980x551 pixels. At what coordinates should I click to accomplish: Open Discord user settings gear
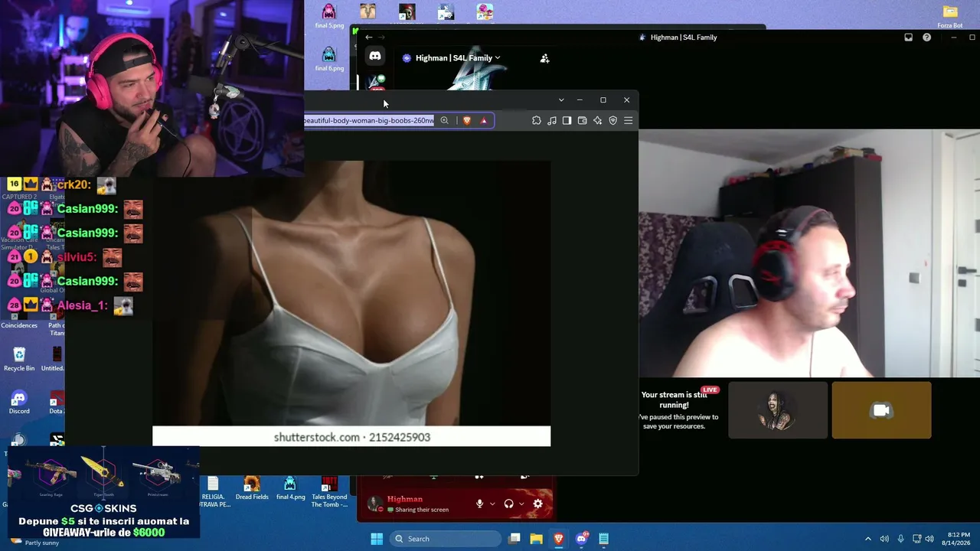537,504
